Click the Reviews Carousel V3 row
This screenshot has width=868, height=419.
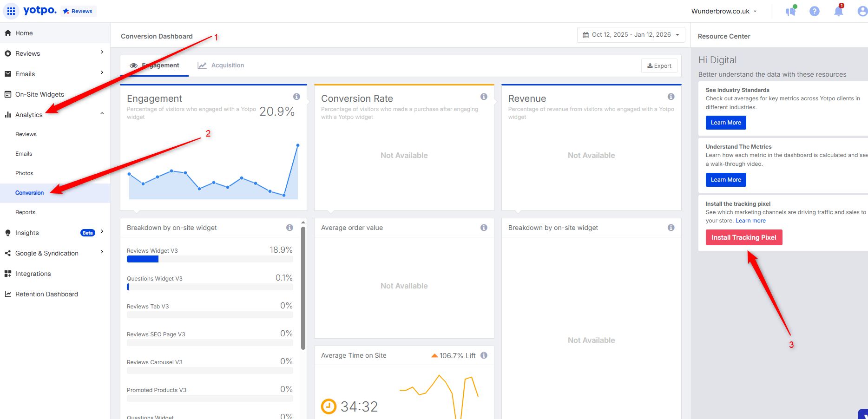click(x=210, y=366)
